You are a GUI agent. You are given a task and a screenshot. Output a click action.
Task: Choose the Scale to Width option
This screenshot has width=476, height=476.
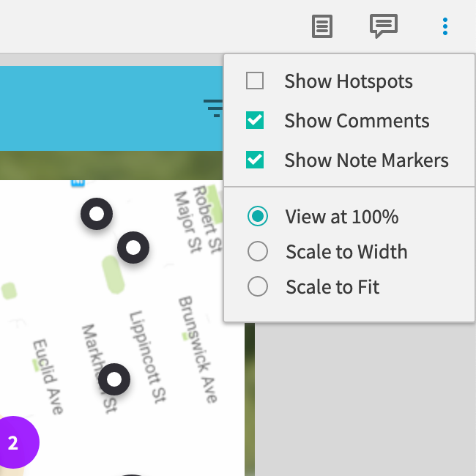pyautogui.click(x=258, y=252)
